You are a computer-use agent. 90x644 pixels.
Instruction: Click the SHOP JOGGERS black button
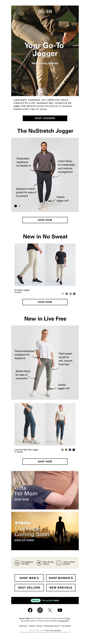point(45,118)
